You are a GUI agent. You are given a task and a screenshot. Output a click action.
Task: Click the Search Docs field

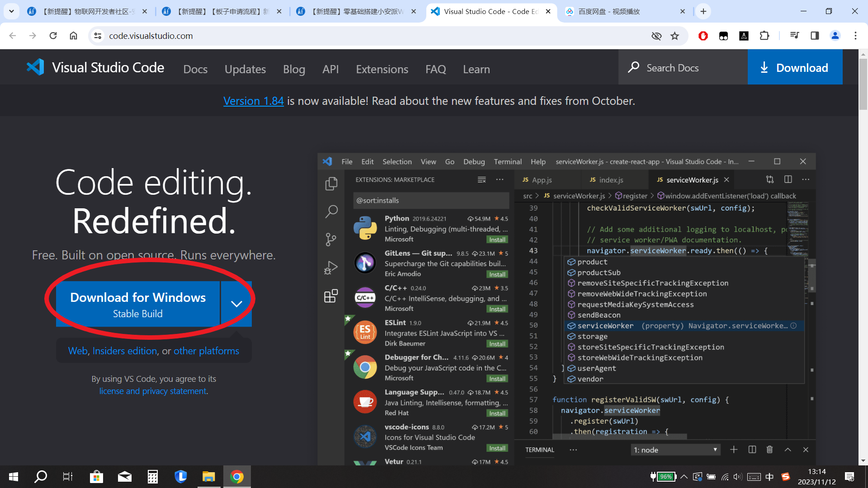(x=683, y=67)
